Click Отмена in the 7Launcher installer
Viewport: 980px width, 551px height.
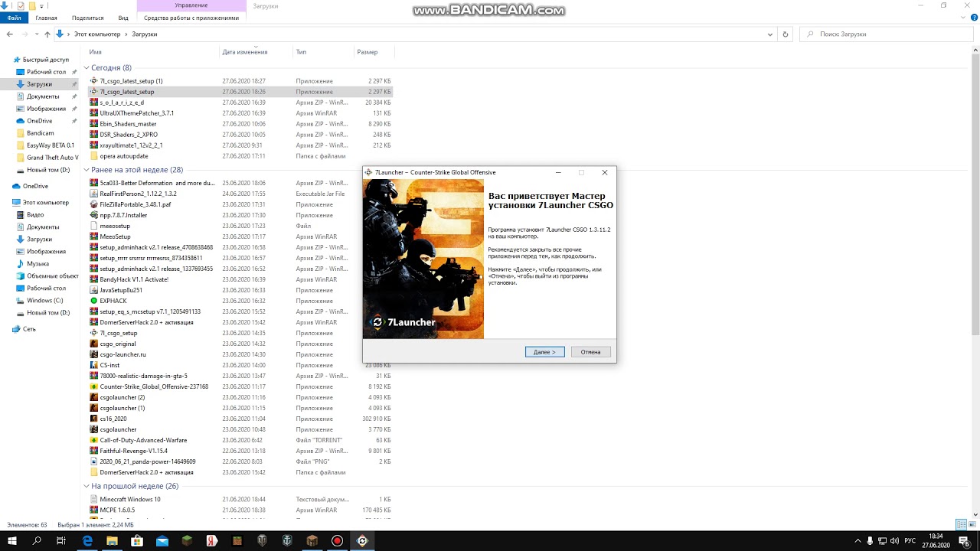click(x=590, y=352)
